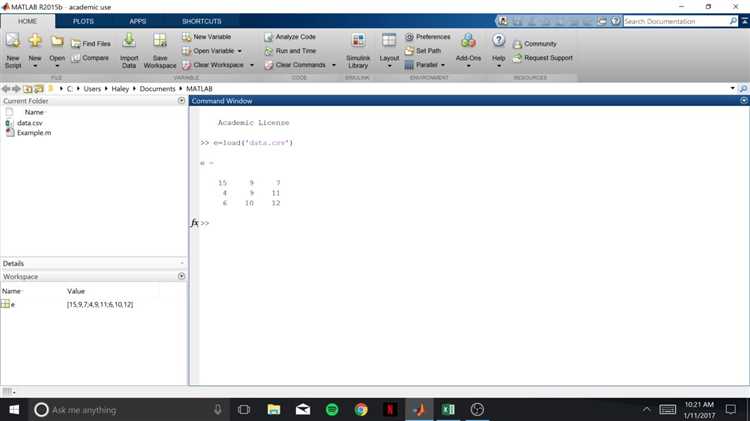Click the Layout icon
The image size is (750, 421).
tap(389, 41)
